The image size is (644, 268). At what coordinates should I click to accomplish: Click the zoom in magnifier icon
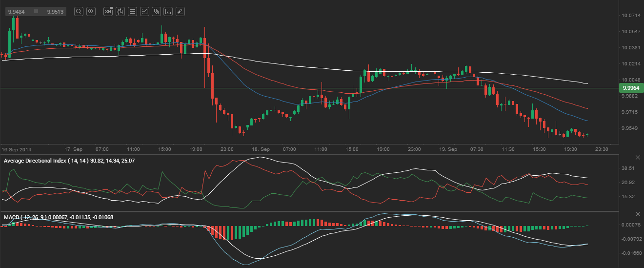91,11
